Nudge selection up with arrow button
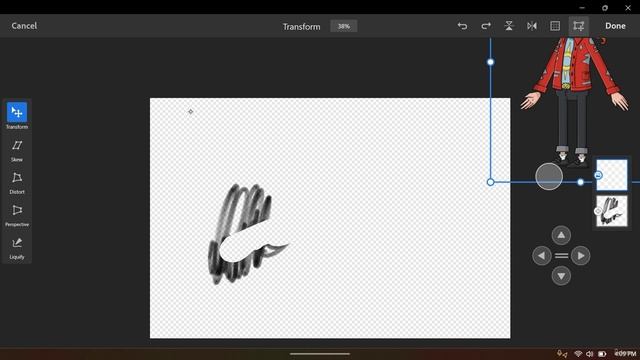The height and width of the screenshot is (360, 640). (x=561, y=235)
